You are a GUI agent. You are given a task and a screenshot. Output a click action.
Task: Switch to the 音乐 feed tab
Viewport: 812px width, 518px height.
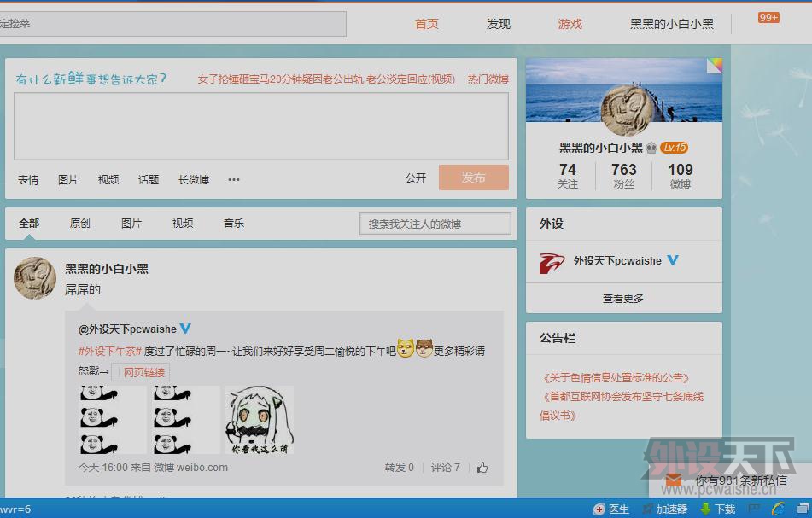pyautogui.click(x=234, y=223)
